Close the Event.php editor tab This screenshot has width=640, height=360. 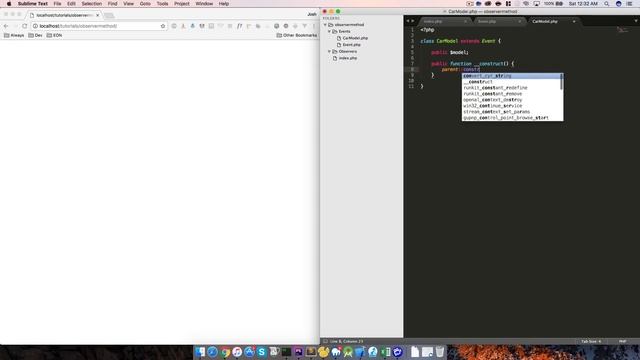pyautogui.click(x=520, y=21)
